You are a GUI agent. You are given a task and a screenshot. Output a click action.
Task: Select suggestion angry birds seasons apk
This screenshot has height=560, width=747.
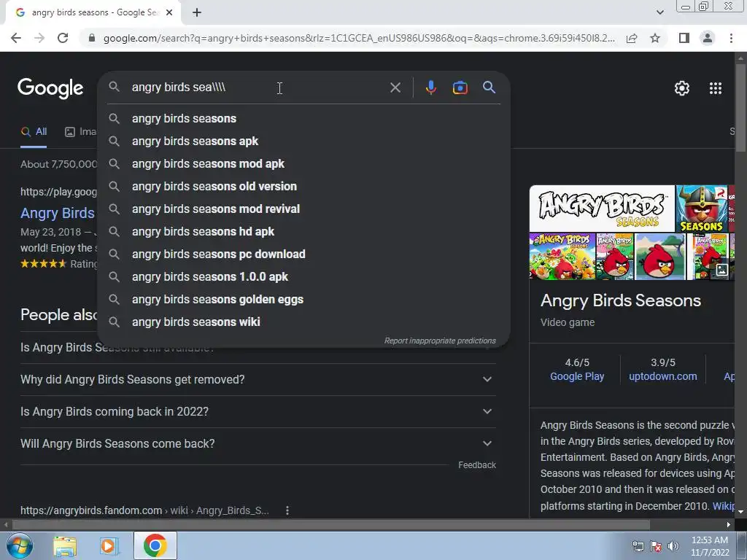coord(303,141)
